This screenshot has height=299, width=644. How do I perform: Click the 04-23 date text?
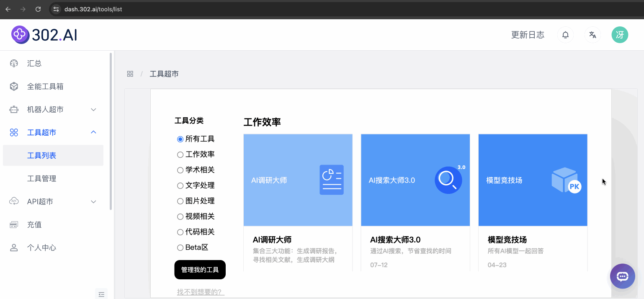[x=497, y=265]
